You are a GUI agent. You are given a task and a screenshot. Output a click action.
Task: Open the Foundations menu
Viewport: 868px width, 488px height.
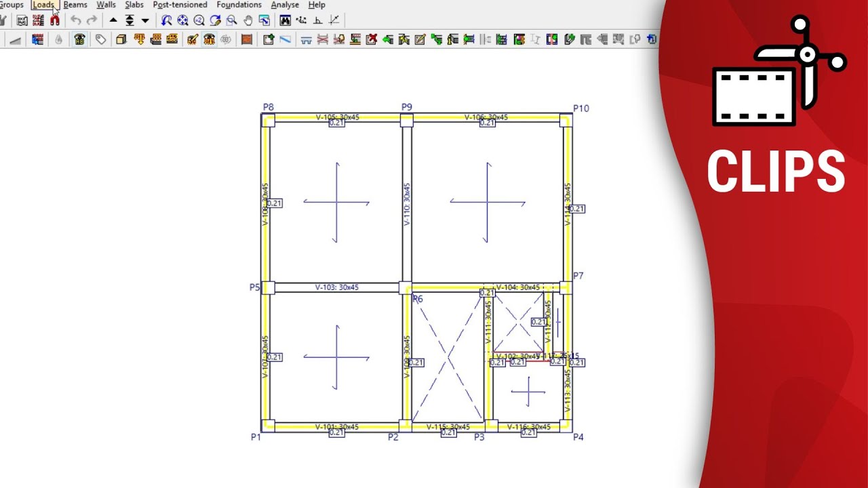click(239, 5)
